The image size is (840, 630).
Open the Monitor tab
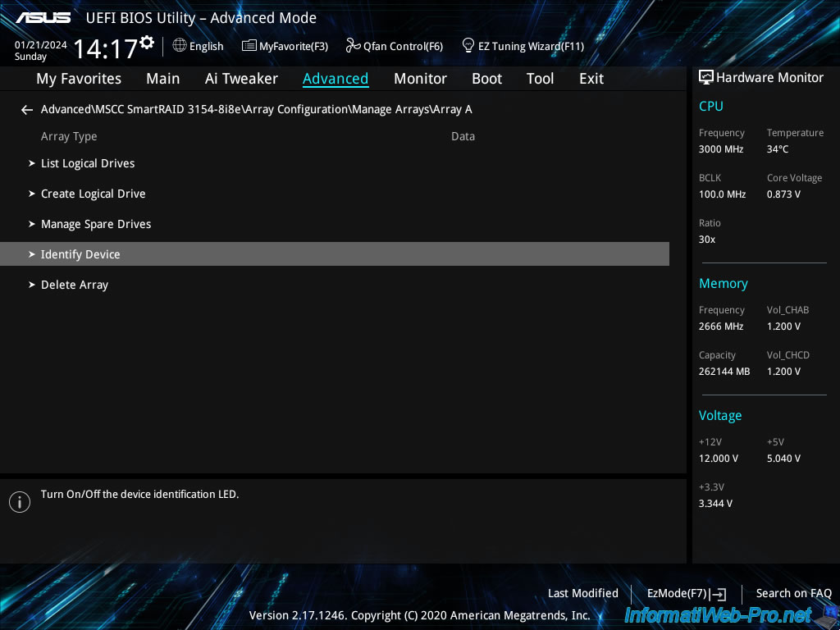[420, 79]
